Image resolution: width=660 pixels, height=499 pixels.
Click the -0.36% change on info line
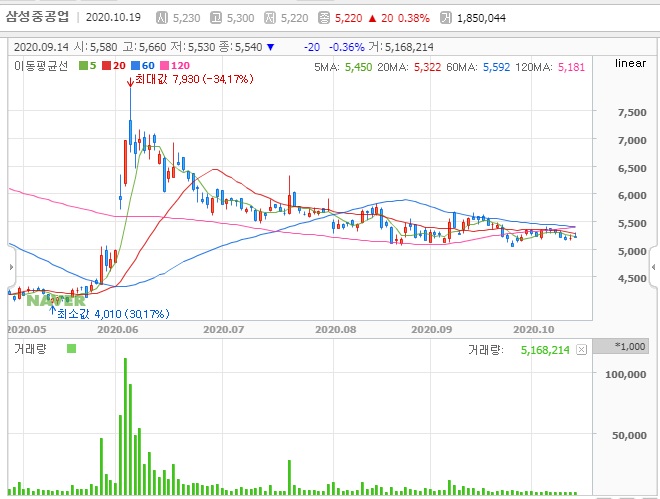click(x=346, y=47)
